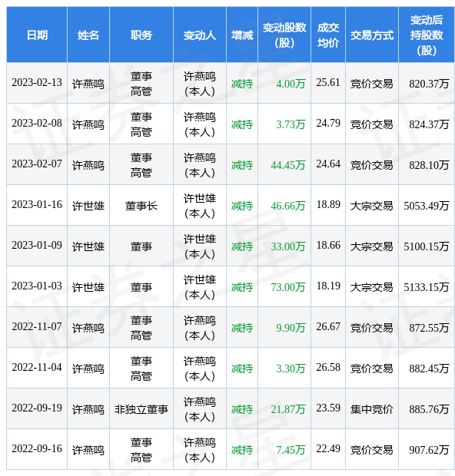Click 减持 in the 2022-11-04 row
This screenshot has height=476, width=455.
(242, 369)
